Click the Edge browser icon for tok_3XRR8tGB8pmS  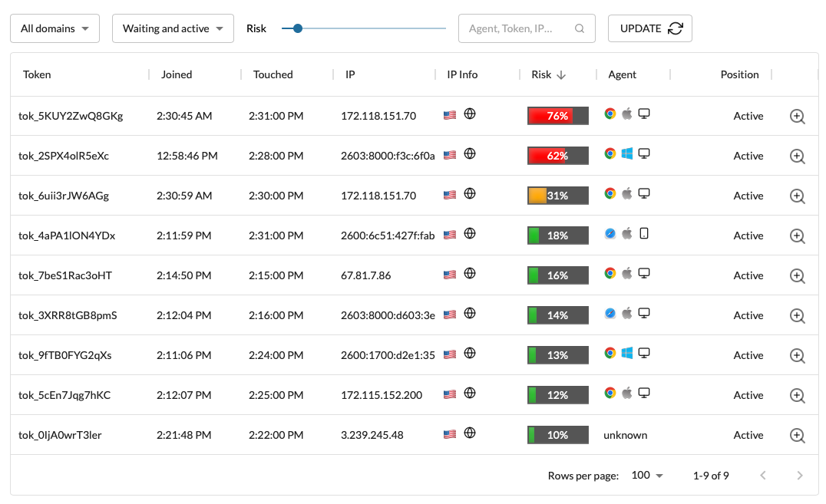click(610, 312)
